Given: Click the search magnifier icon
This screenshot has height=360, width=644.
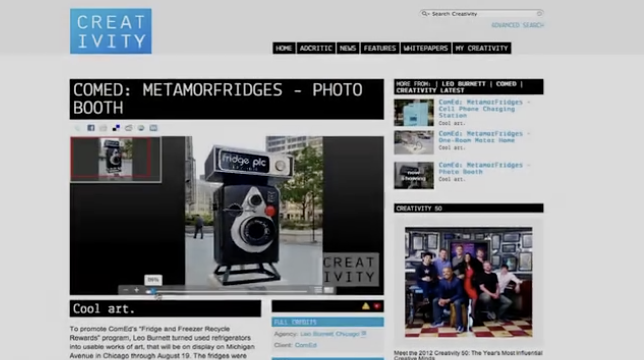Looking at the screenshot, I should click(424, 14).
